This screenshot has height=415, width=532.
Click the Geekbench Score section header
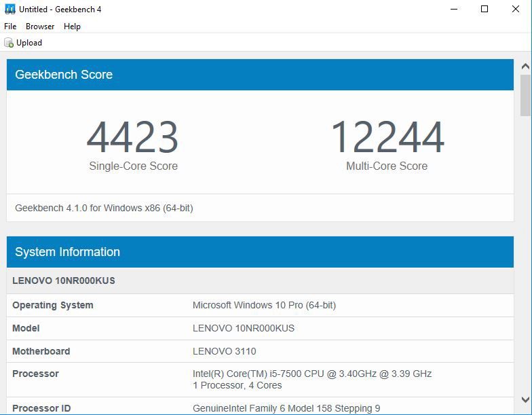260,75
